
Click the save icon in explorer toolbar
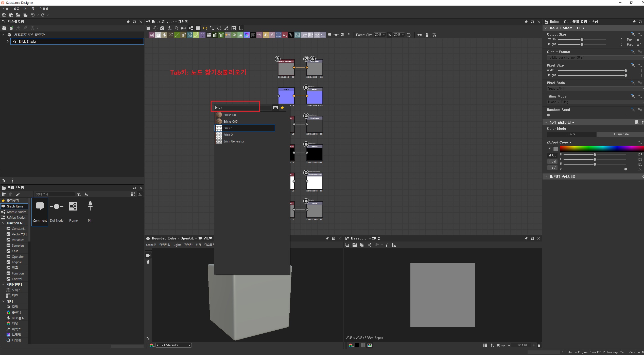[x=4, y=28]
